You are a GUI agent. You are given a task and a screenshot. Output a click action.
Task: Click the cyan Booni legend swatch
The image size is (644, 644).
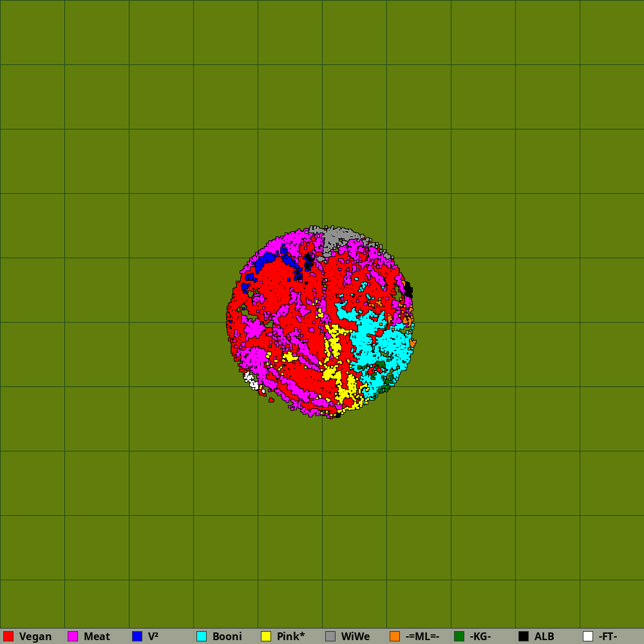pos(202,636)
